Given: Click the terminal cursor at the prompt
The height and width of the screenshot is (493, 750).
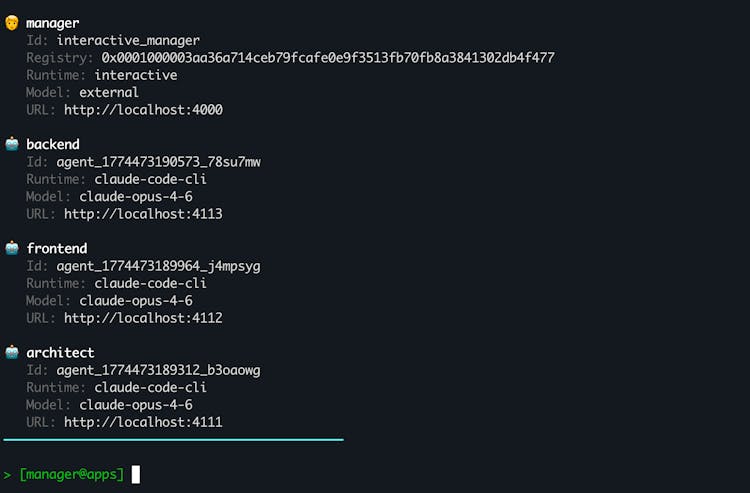Looking at the screenshot, I should (x=136, y=474).
